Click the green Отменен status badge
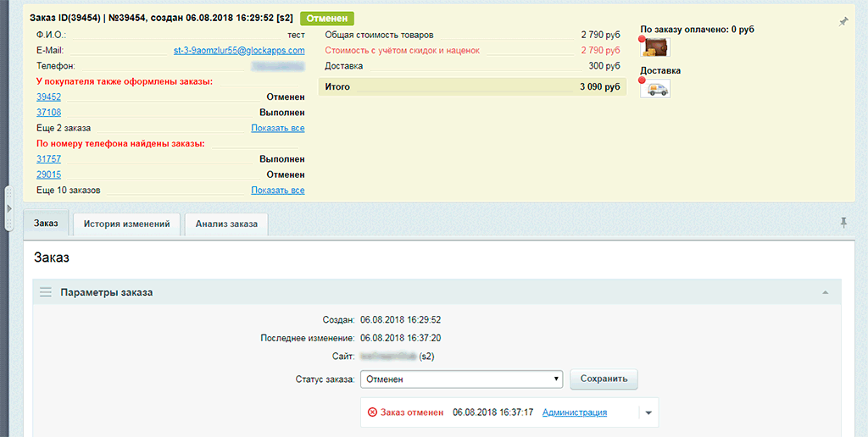 [327, 18]
